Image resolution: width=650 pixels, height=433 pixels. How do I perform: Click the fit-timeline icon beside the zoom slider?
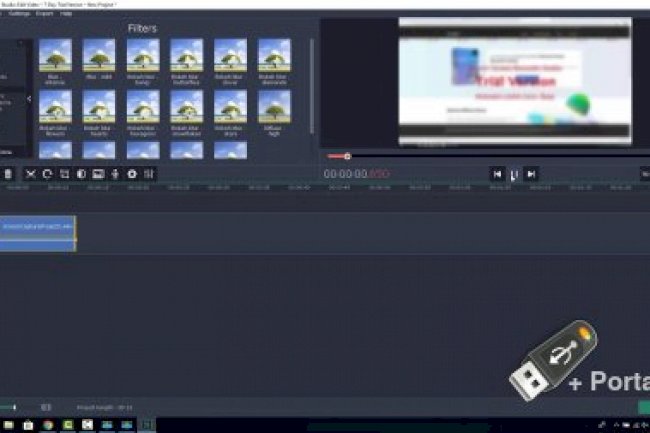[x=46, y=407]
